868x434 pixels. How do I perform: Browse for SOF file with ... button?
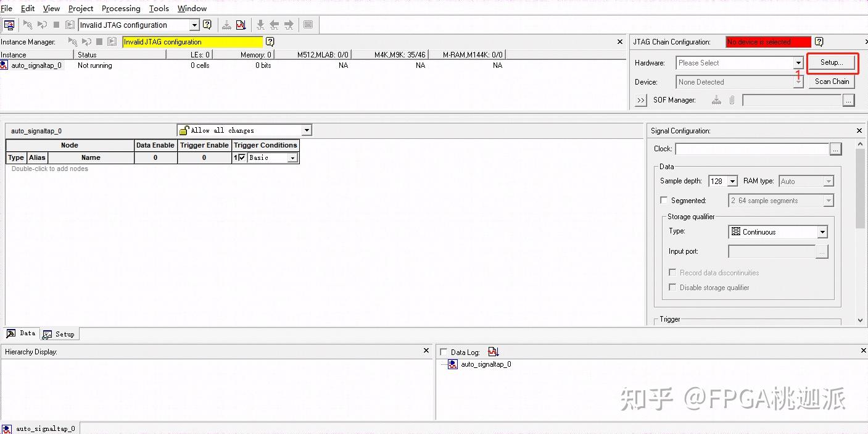pyautogui.click(x=849, y=100)
